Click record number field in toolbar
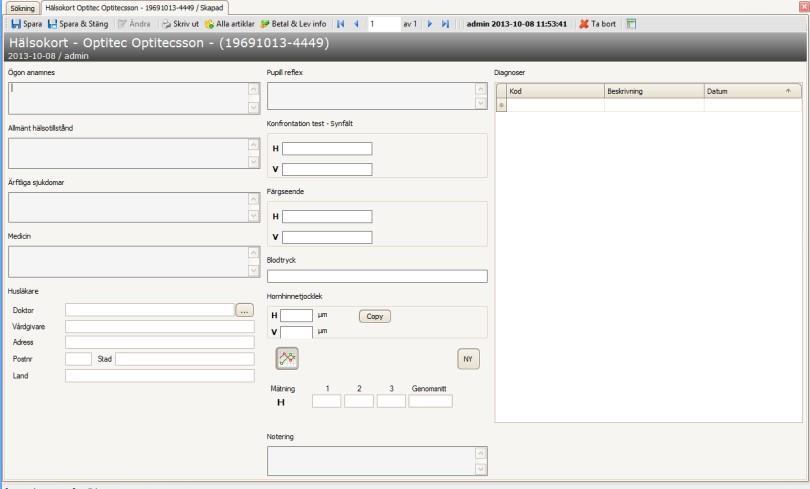Image resolution: width=810 pixels, height=489 pixels. [384, 24]
